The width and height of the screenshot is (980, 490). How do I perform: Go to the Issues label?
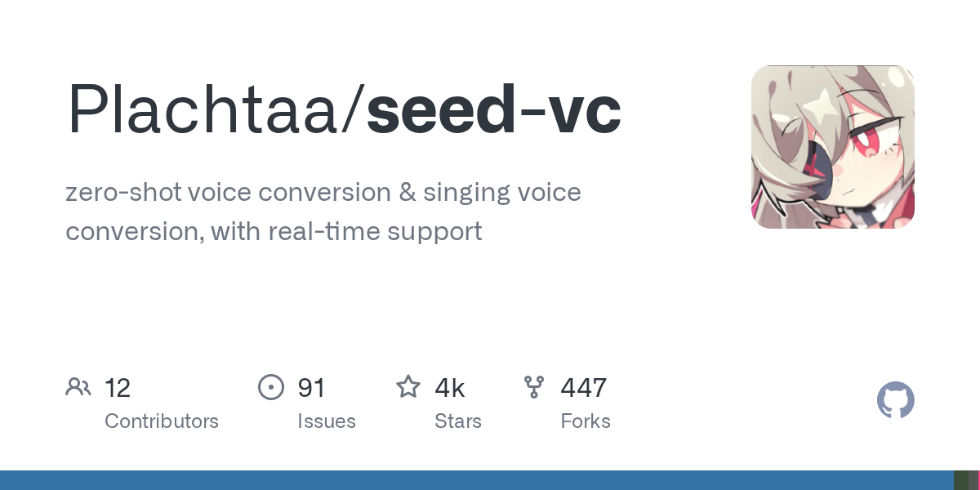click(x=327, y=421)
